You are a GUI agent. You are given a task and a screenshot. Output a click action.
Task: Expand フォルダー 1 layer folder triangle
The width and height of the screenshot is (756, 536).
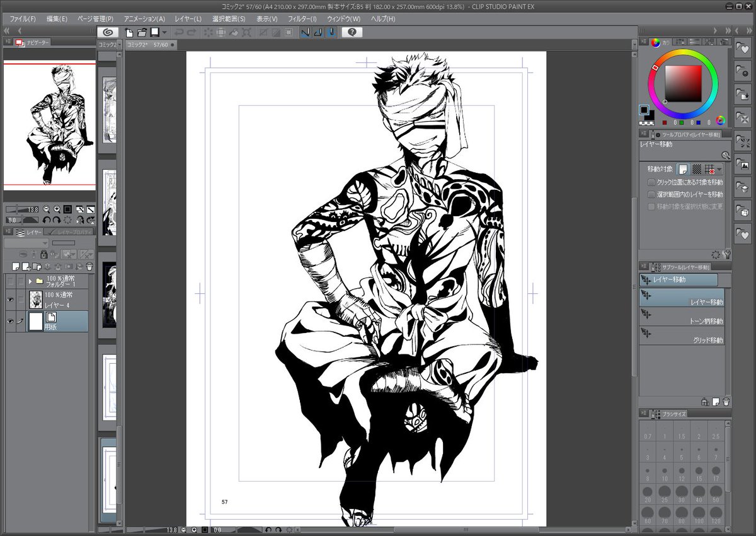[30, 280]
